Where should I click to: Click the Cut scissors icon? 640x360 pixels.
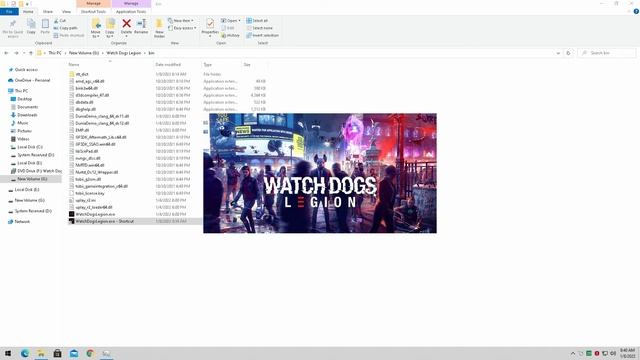point(56,20)
